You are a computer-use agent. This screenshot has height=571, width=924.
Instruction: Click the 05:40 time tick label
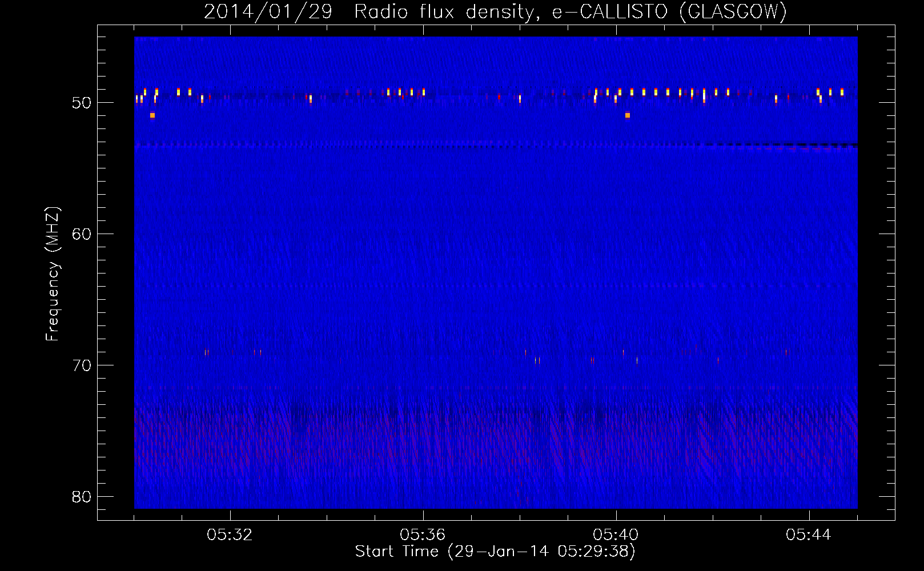click(616, 535)
